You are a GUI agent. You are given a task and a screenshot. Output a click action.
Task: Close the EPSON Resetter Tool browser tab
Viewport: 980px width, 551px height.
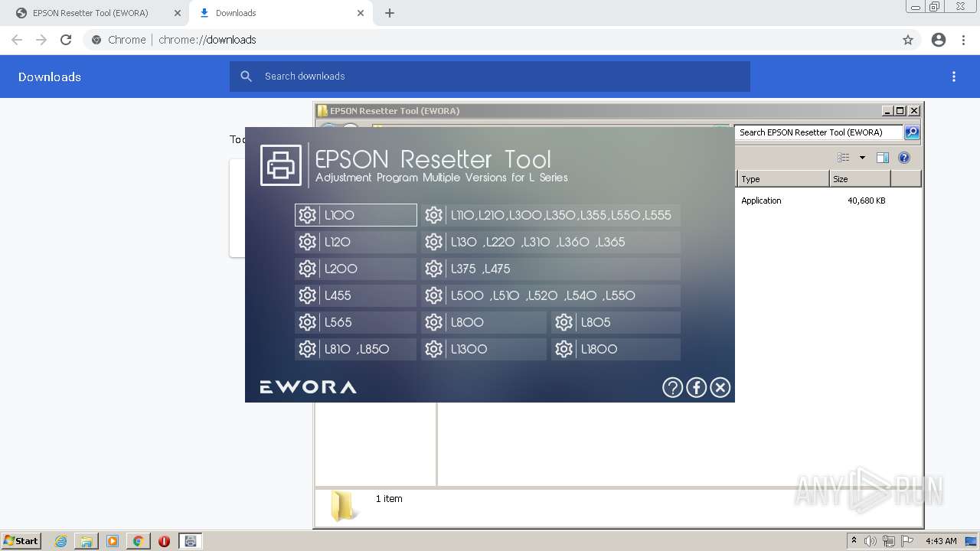pyautogui.click(x=178, y=13)
